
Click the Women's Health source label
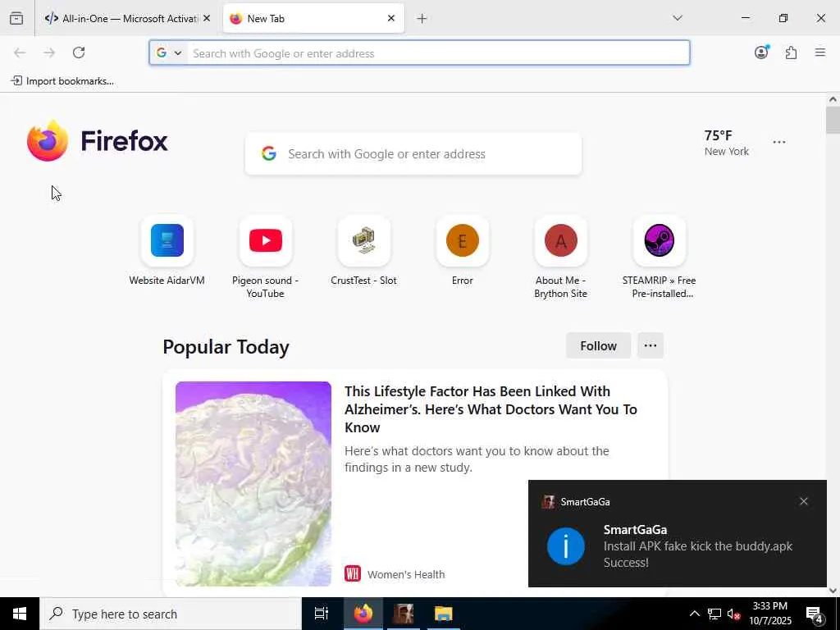tap(406, 574)
